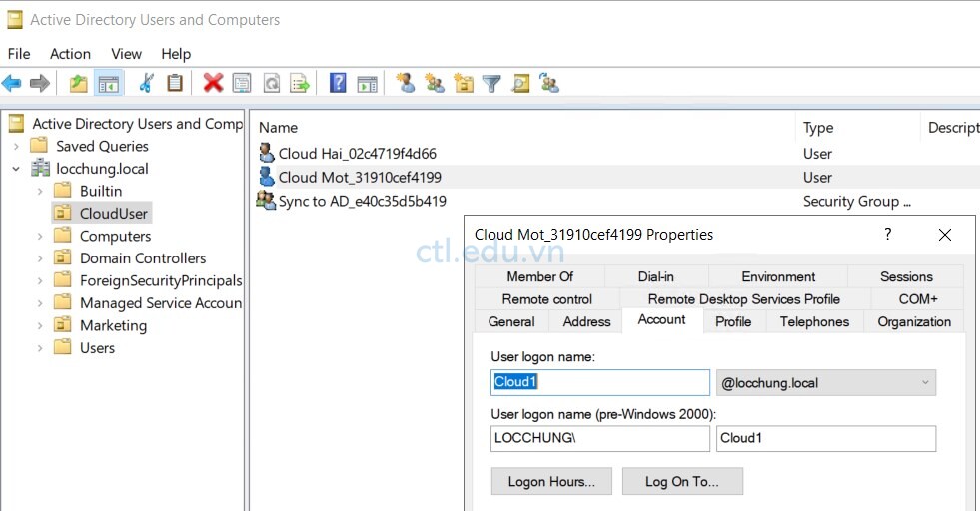Switch to the Sessions tab
This screenshot has width=980, height=511.
[x=906, y=276]
